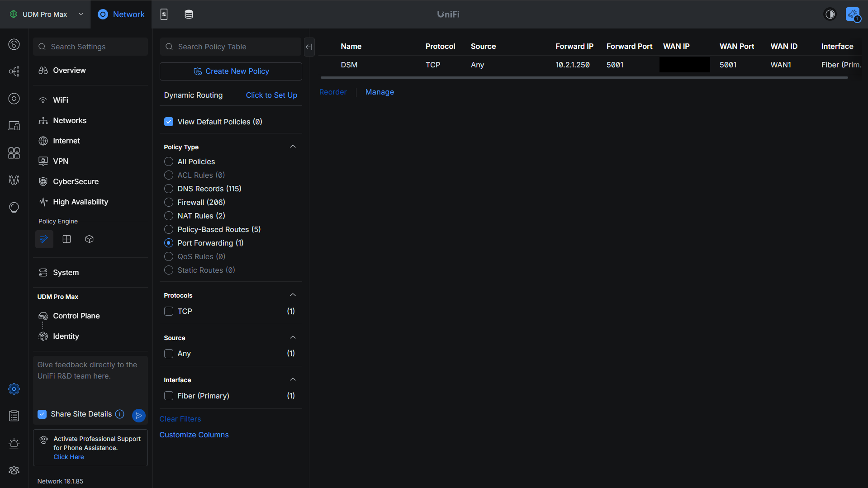This screenshot has width=868, height=488.
Task: Open the storage database icon in the header
Action: tap(189, 14)
